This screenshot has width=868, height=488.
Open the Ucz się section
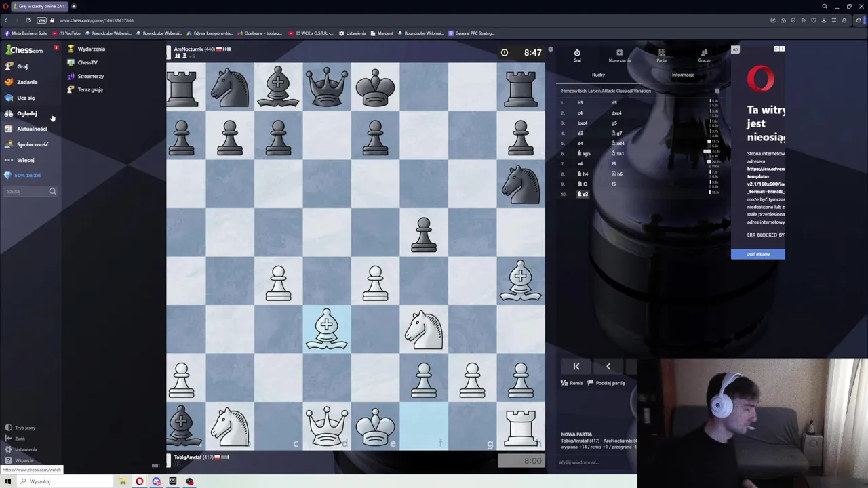[x=20, y=98]
